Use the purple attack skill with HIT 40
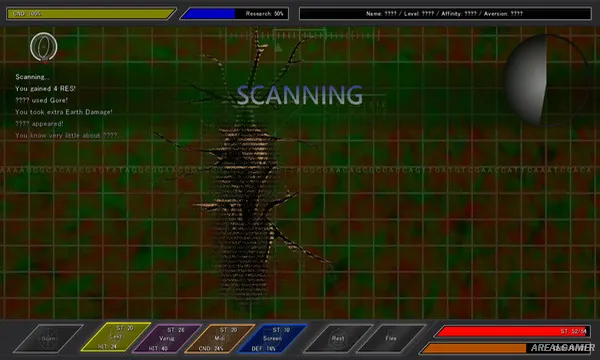 [x=167, y=338]
